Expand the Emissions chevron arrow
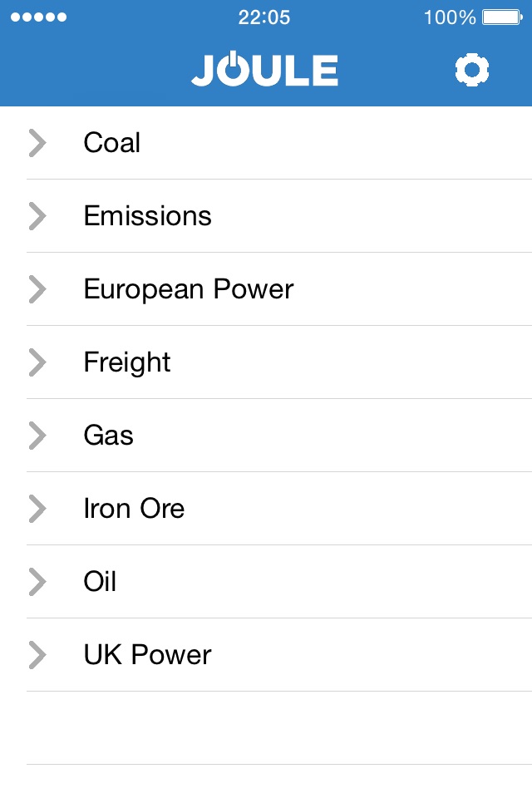Image resolution: width=532 pixels, height=798 pixels. (37, 216)
